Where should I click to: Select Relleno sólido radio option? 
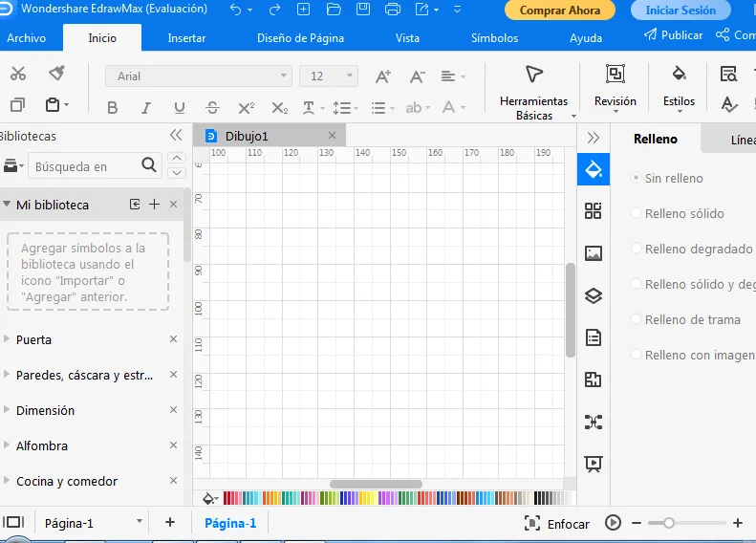[x=636, y=213]
